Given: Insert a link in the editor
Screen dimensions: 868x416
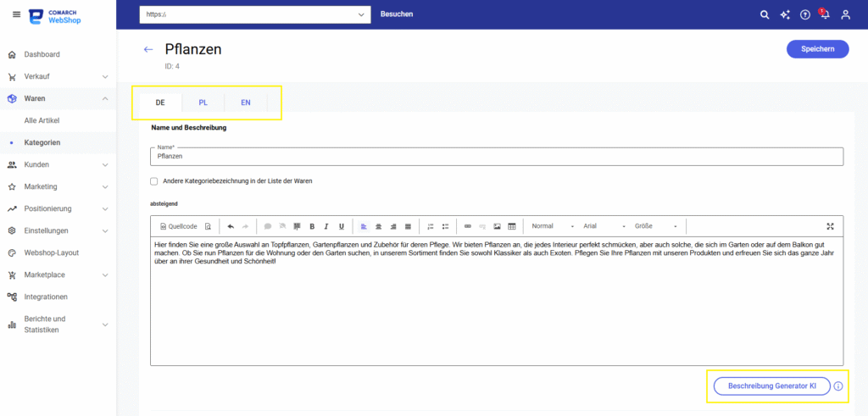Looking at the screenshot, I should pos(468,226).
